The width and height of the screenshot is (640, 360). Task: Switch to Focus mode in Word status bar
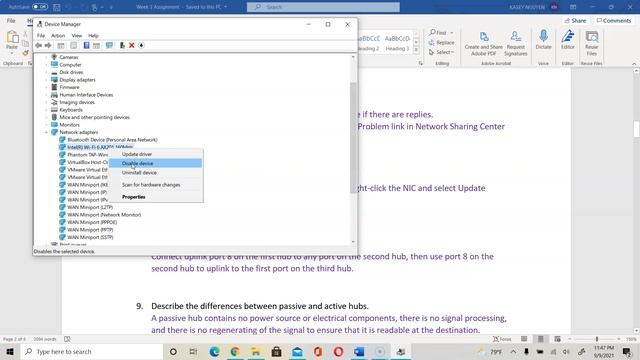tap(502, 339)
